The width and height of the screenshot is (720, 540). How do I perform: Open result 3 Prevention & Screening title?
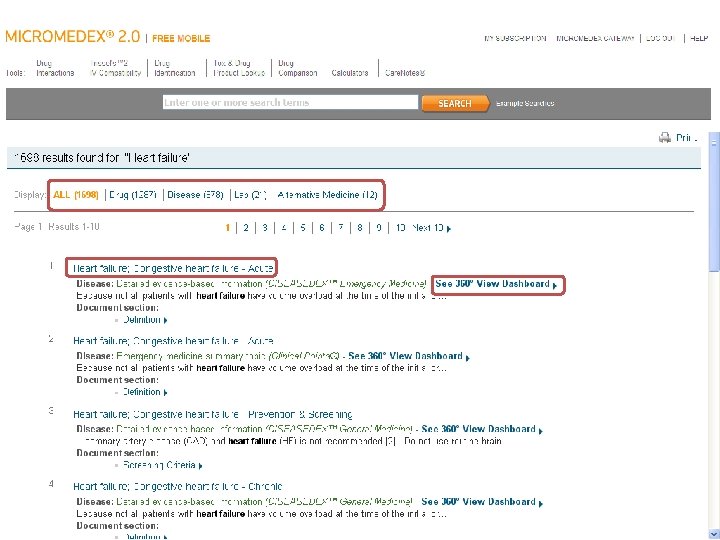pyautogui.click(x=213, y=414)
